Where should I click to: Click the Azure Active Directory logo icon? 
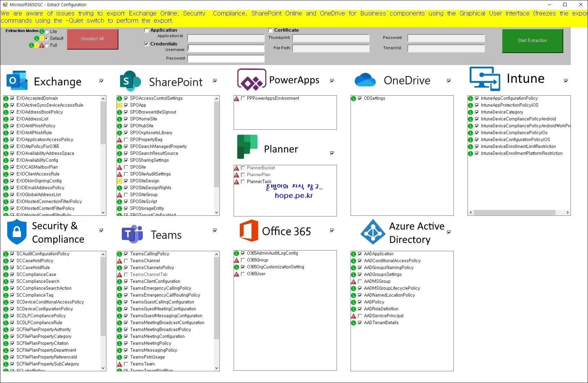pyautogui.click(x=373, y=232)
